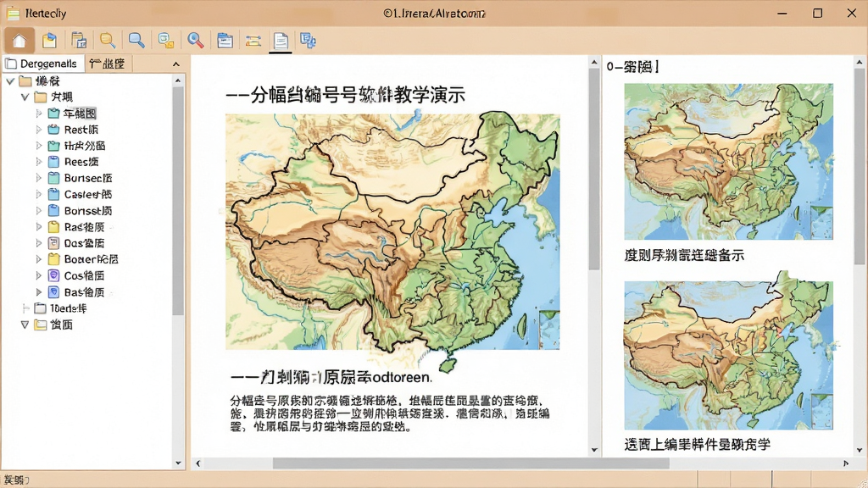The width and height of the screenshot is (868, 488).
Task: Select the 1Derle folder in the tree
Action: pyautogui.click(x=68, y=308)
